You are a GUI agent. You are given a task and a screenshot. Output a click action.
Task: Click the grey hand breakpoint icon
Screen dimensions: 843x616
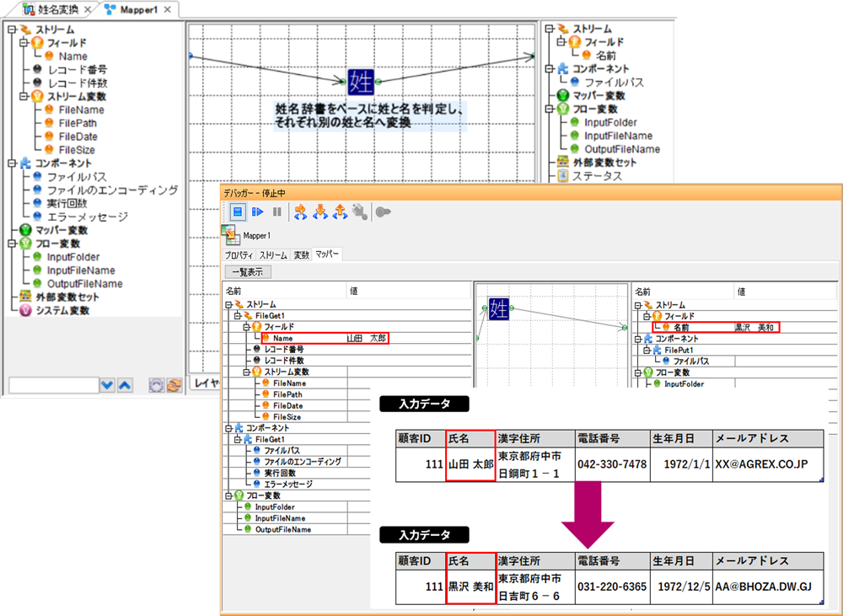pyautogui.click(x=360, y=212)
